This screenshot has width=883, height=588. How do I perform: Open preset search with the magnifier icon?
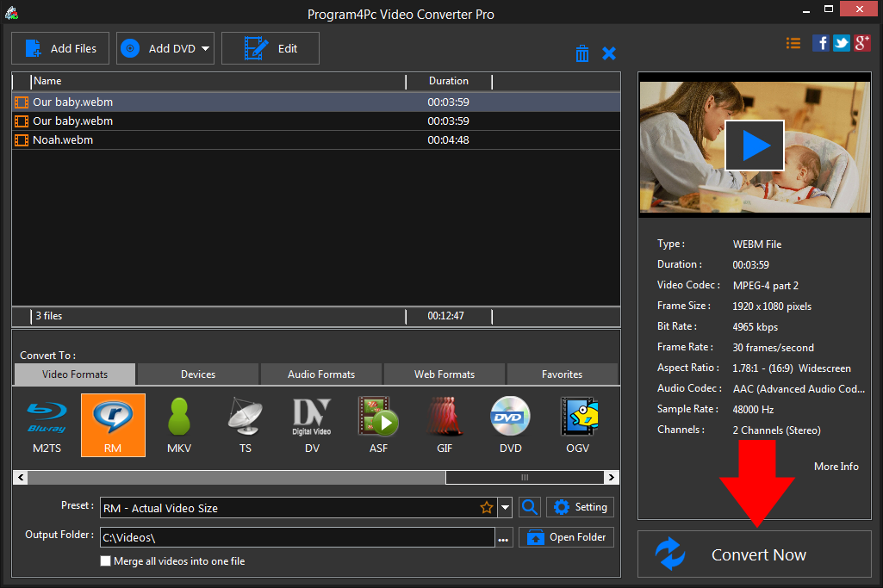click(529, 507)
